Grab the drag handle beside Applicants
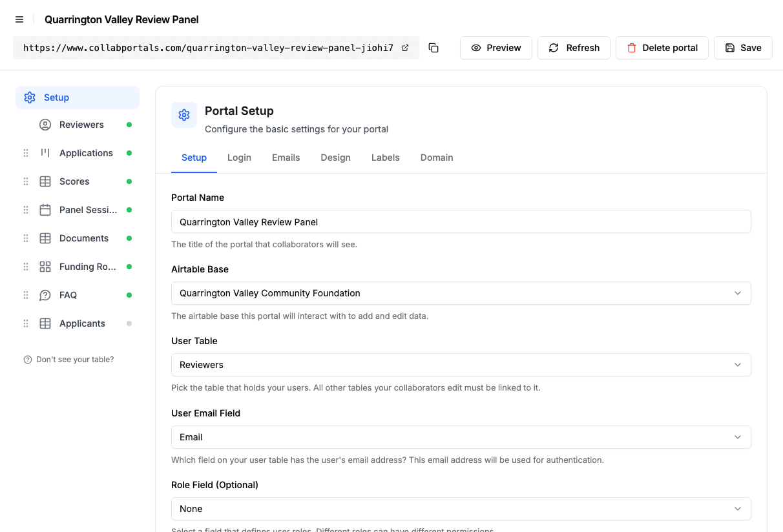The height and width of the screenshot is (532, 783). (x=26, y=323)
